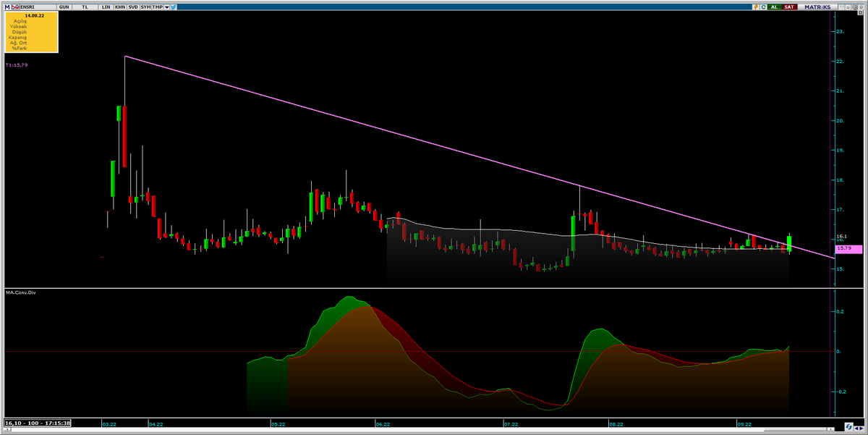
Task: Click the 16.1 last price label
Action: (841, 236)
